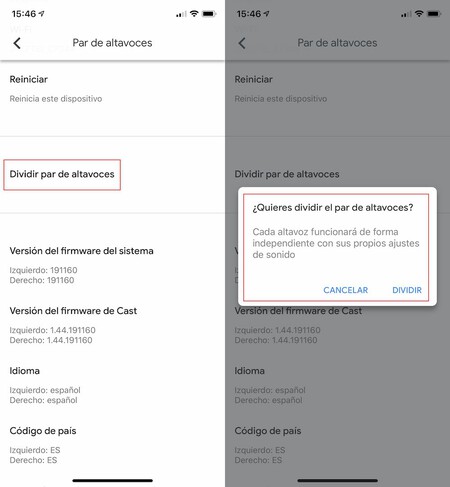Tap the back arrow on dimmed right screen

tap(242, 43)
